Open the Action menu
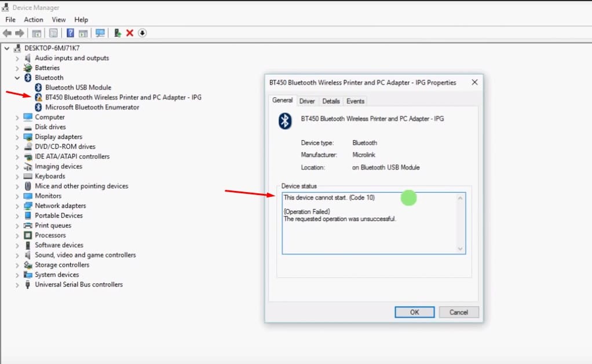The height and width of the screenshot is (364, 592). (x=34, y=20)
